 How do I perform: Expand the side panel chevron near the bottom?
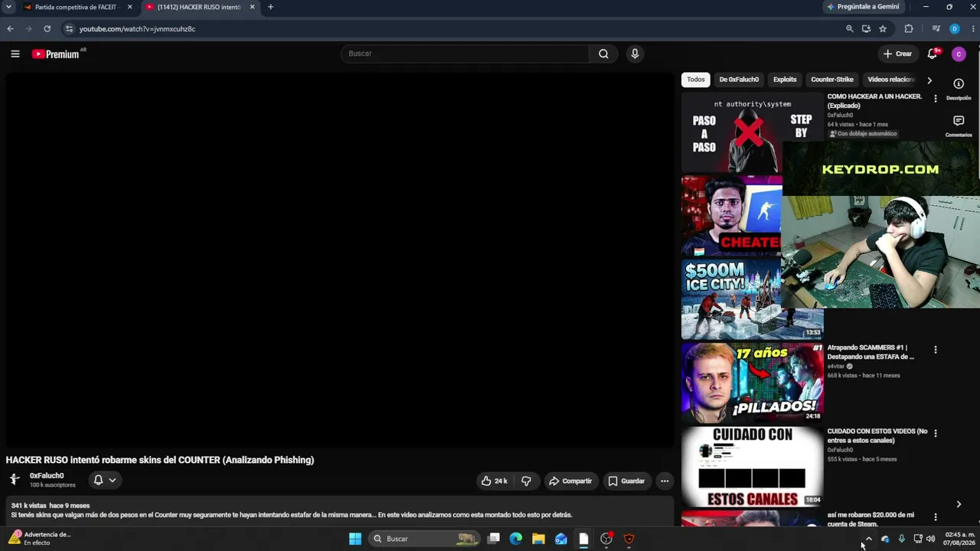click(x=959, y=504)
